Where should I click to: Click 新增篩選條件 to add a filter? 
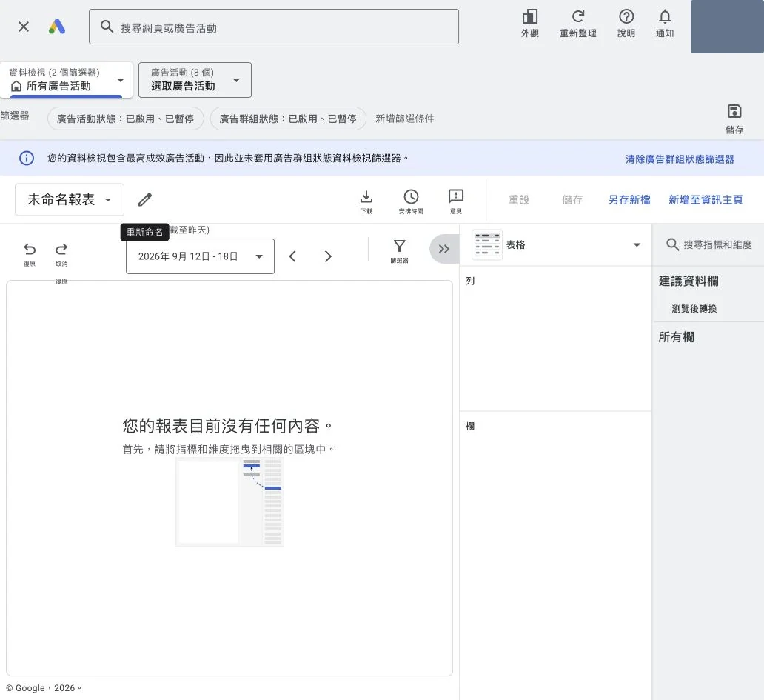404,119
